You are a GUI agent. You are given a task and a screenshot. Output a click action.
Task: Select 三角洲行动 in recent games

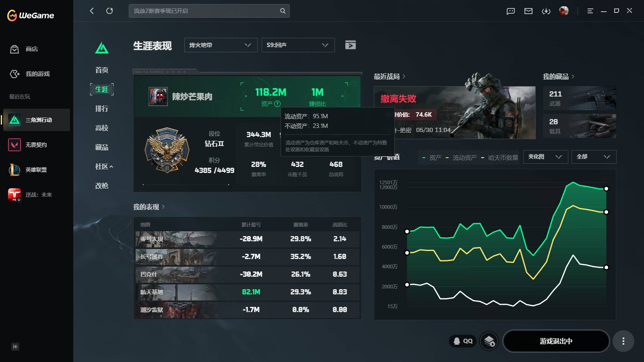click(37, 120)
